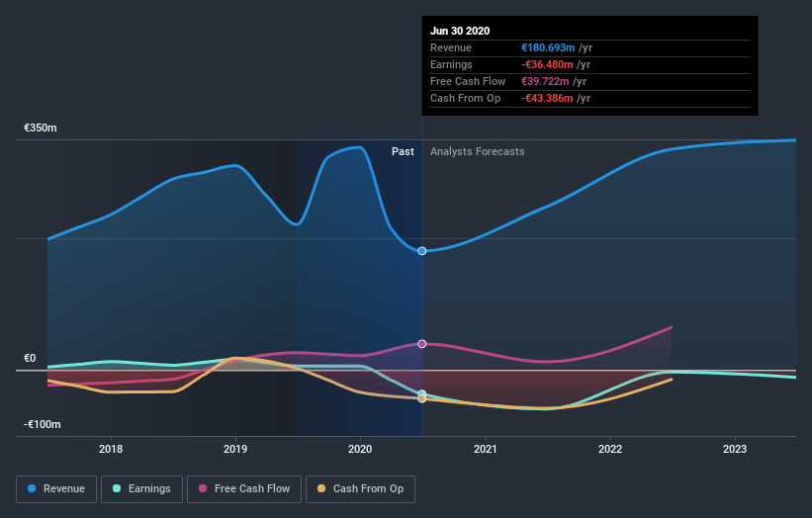The image size is (812, 518).
Task: Click the Free Cash Flow marker on Jun 30 2020
Action: tap(422, 344)
